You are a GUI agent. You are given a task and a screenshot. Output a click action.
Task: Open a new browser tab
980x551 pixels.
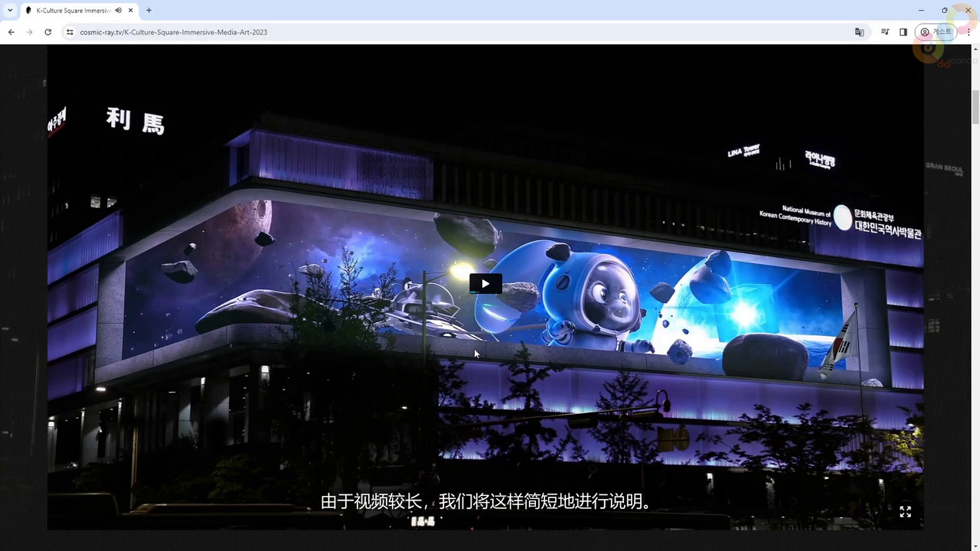tap(149, 11)
